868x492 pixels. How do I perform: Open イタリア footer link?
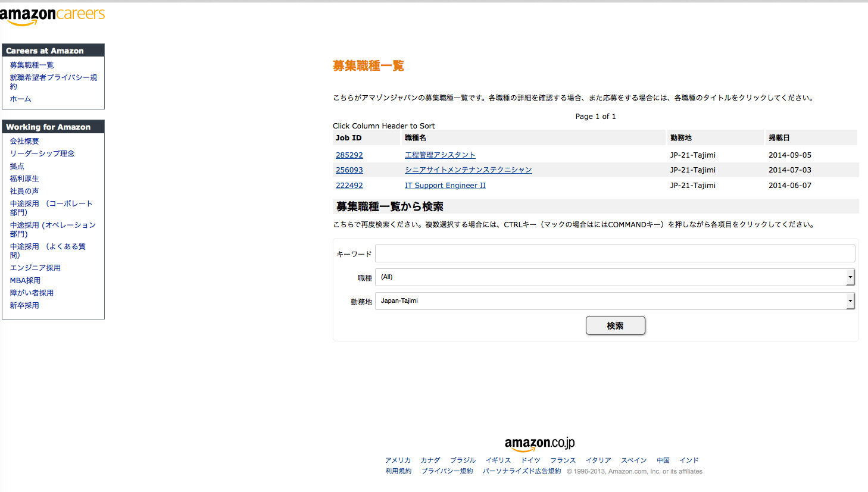click(598, 460)
